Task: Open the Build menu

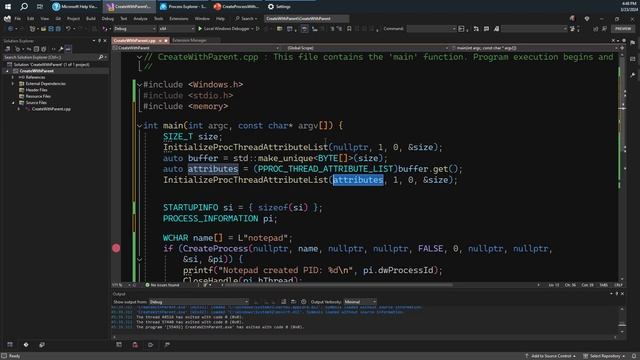Action: pyautogui.click(x=91, y=18)
